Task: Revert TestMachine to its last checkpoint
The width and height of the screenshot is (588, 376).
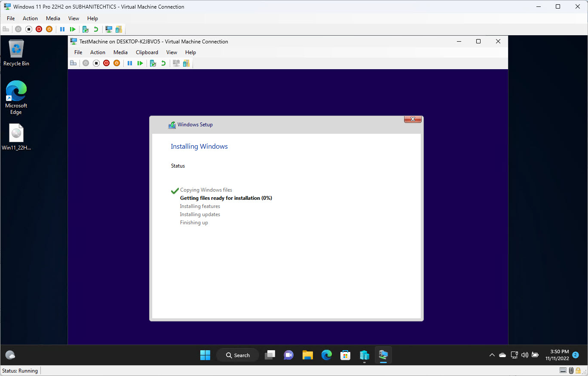Action: coord(163,63)
